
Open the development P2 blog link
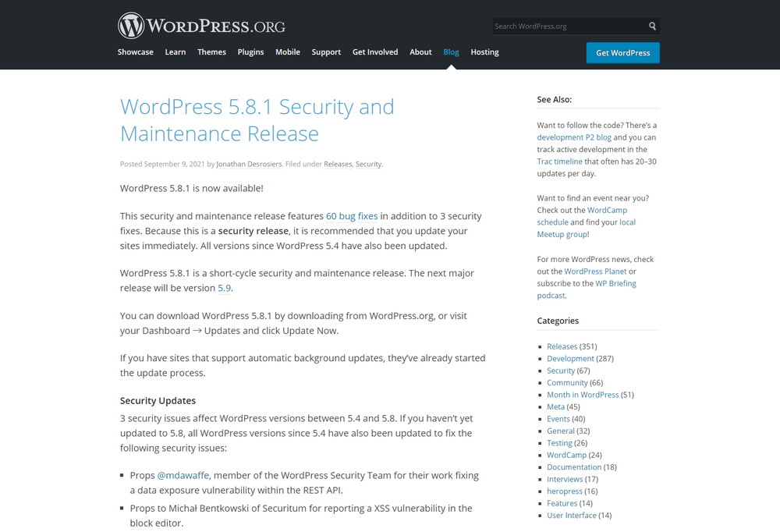tap(574, 137)
